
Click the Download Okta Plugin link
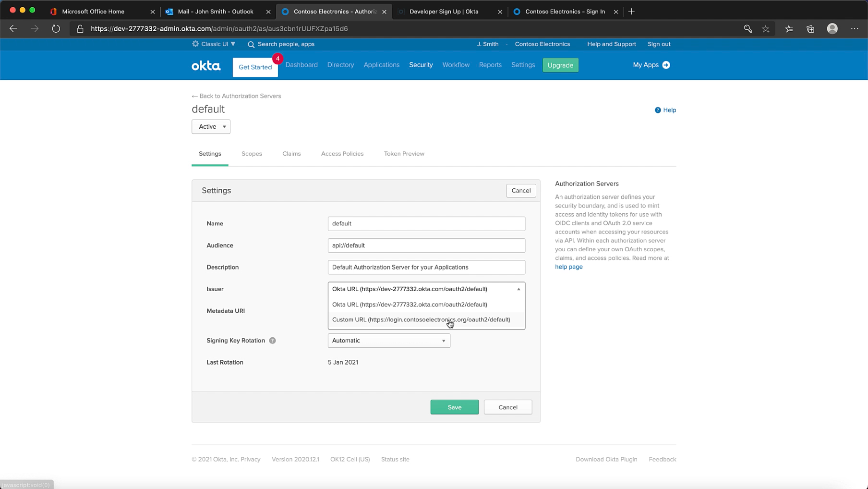point(606,460)
